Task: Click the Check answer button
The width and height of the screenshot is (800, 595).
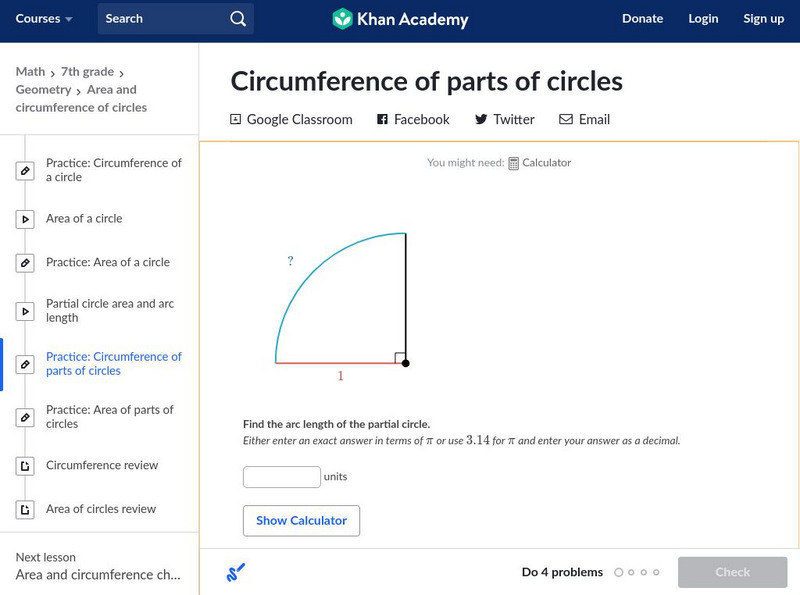Action: [x=732, y=572]
